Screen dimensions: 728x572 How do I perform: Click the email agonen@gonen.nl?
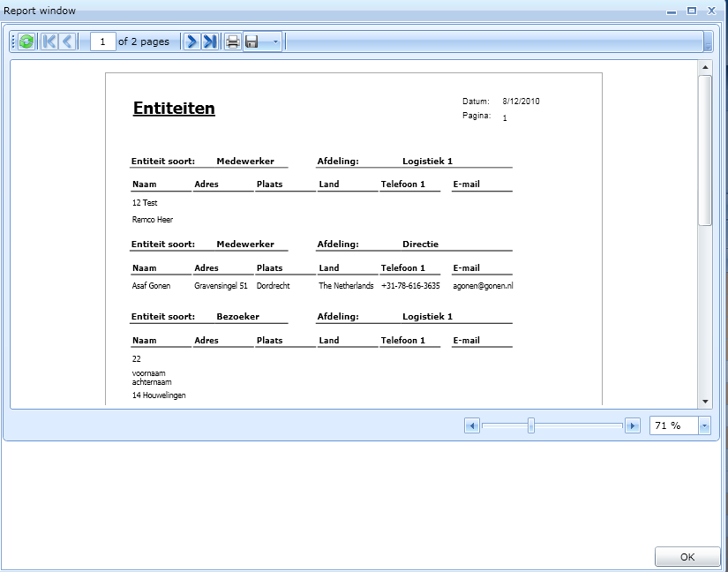[483, 286]
